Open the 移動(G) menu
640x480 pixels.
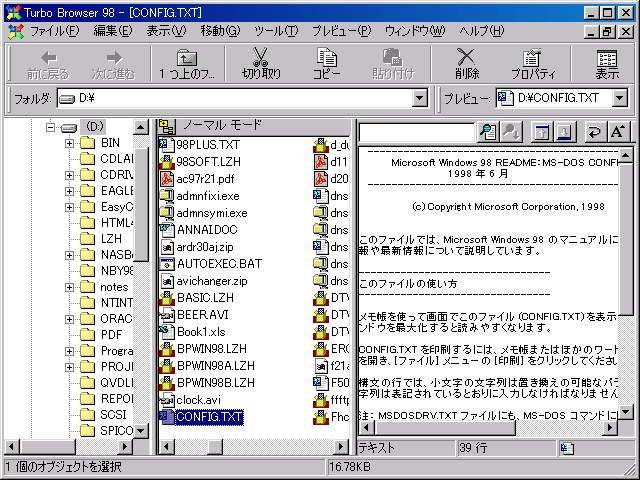click(220, 31)
